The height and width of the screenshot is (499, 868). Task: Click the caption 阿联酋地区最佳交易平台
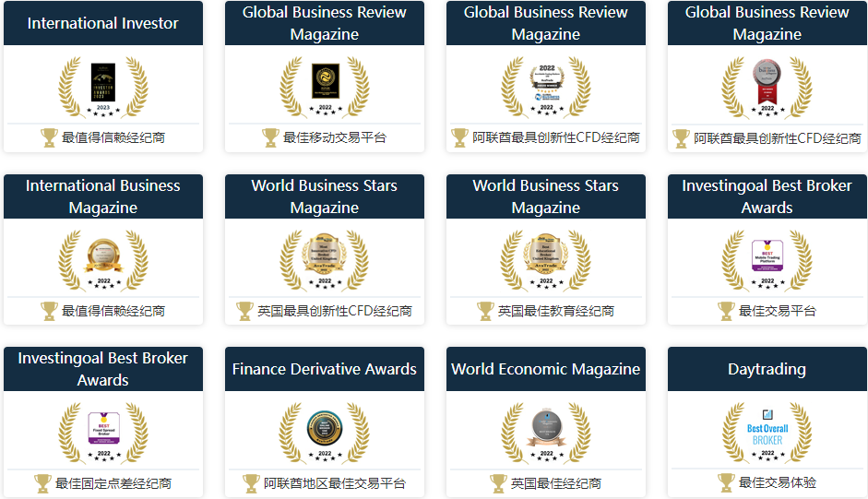click(335, 483)
